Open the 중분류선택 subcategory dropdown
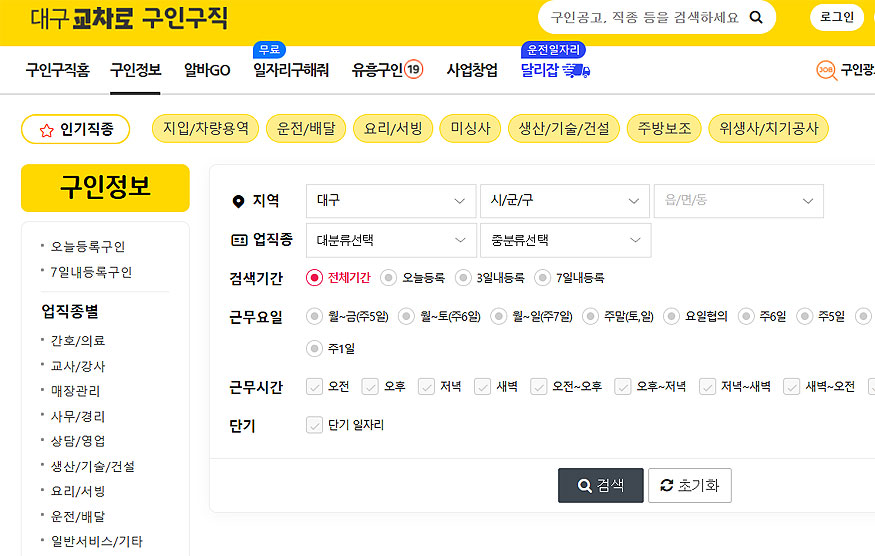This screenshot has width=875, height=556. (x=565, y=240)
